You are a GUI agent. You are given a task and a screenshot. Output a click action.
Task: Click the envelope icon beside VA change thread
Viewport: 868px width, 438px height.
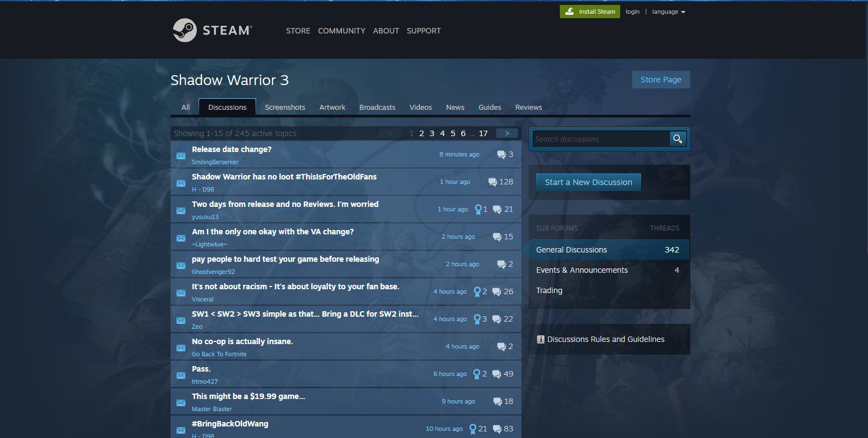180,238
